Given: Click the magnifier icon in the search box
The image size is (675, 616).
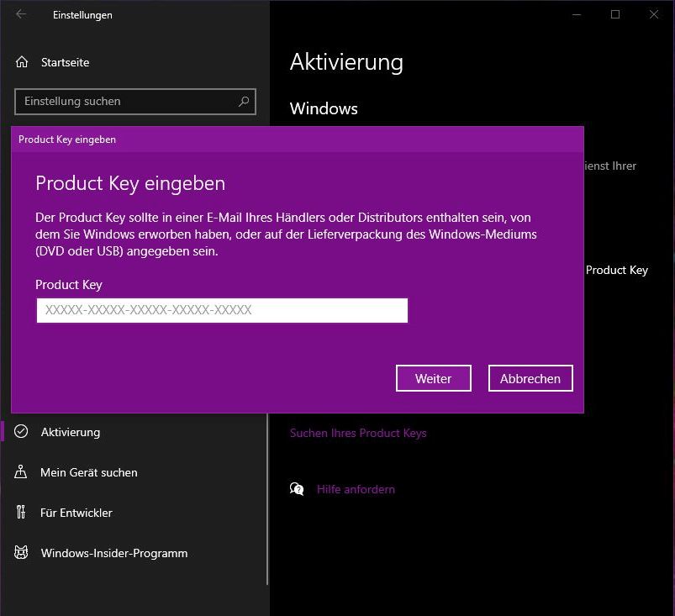Looking at the screenshot, I should pyautogui.click(x=244, y=102).
